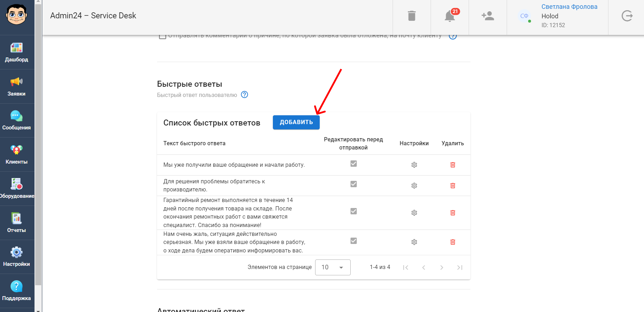The width and height of the screenshot is (644, 312).
Task: Delete the 'Для решения проблемы' reply
Action: (x=453, y=186)
